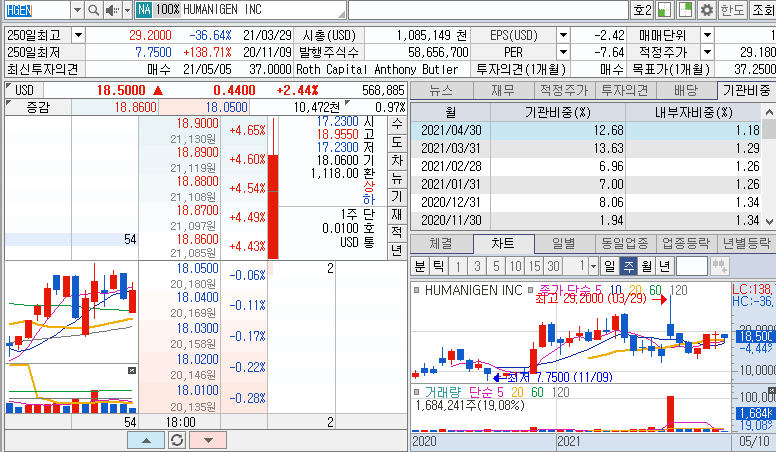
Task: Expand the 매매단위 dropdown
Action: (x=707, y=35)
